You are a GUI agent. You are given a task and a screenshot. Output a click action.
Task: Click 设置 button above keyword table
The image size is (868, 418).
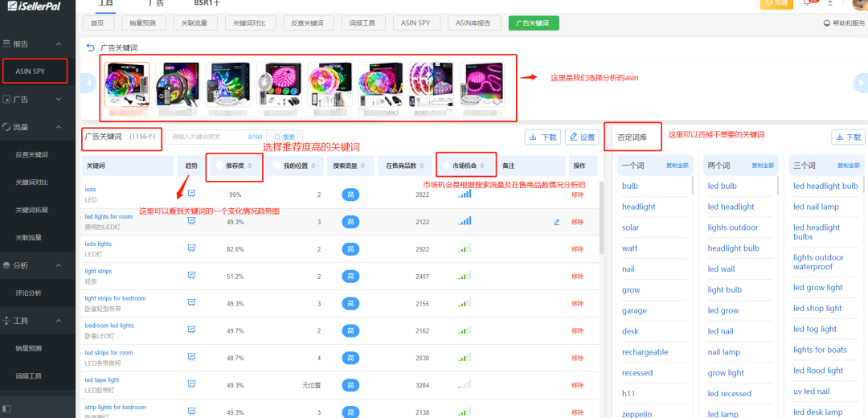click(x=582, y=137)
